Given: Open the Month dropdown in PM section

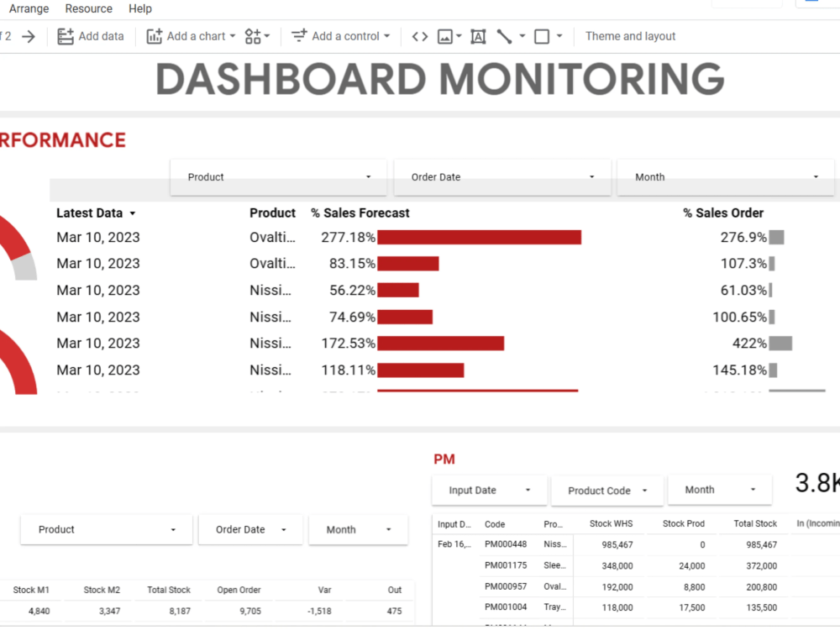Looking at the screenshot, I should click(x=720, y=490).
